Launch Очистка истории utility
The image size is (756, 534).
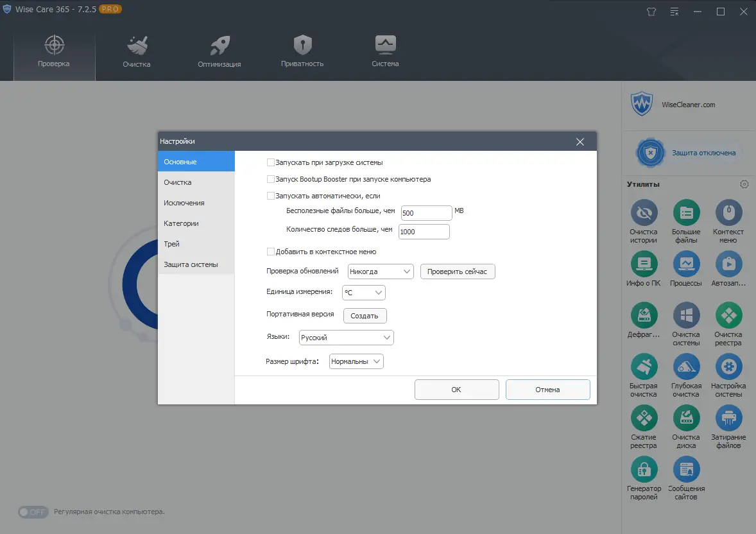[644, 212]
